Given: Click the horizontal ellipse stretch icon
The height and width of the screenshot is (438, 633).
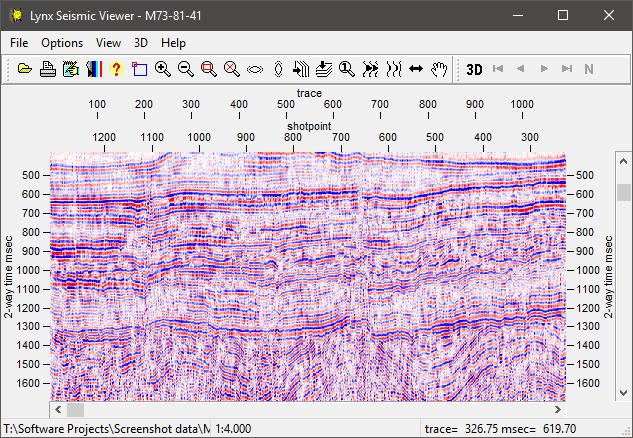Looking at the screenshot, I should pyautogui.click(x=255, y=69).
